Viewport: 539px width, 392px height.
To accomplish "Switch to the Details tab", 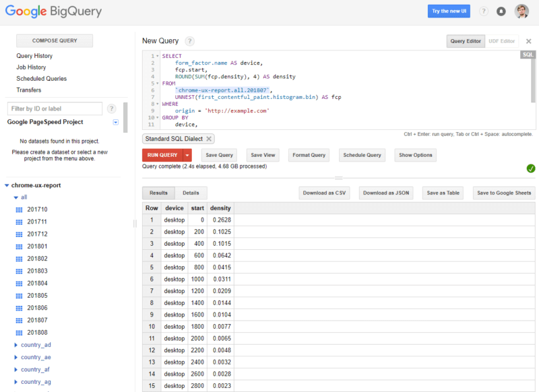I will tap(191, 193).
